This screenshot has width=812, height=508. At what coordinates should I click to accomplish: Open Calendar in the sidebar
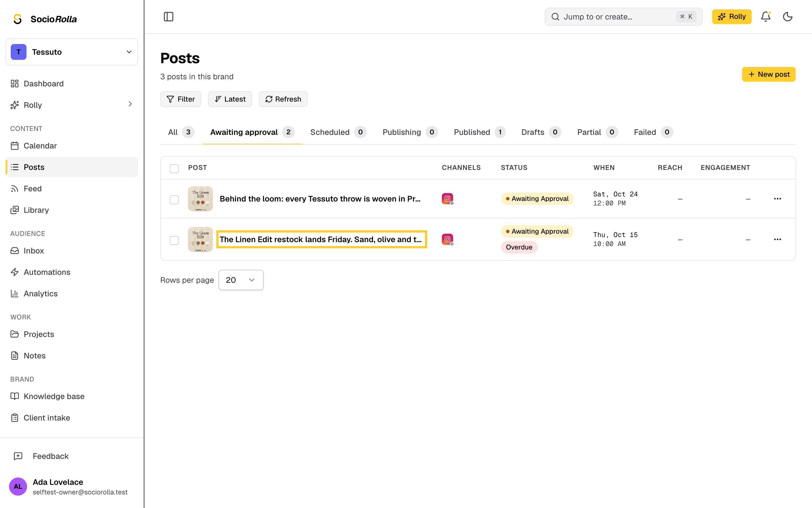pyautogui.click(x=72, y=146)
